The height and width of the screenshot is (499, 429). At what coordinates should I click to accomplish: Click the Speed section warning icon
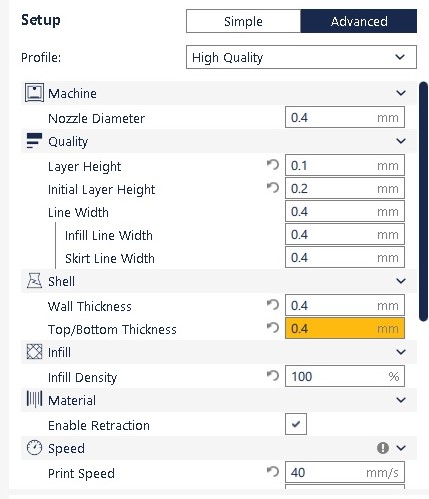[383, 448]
